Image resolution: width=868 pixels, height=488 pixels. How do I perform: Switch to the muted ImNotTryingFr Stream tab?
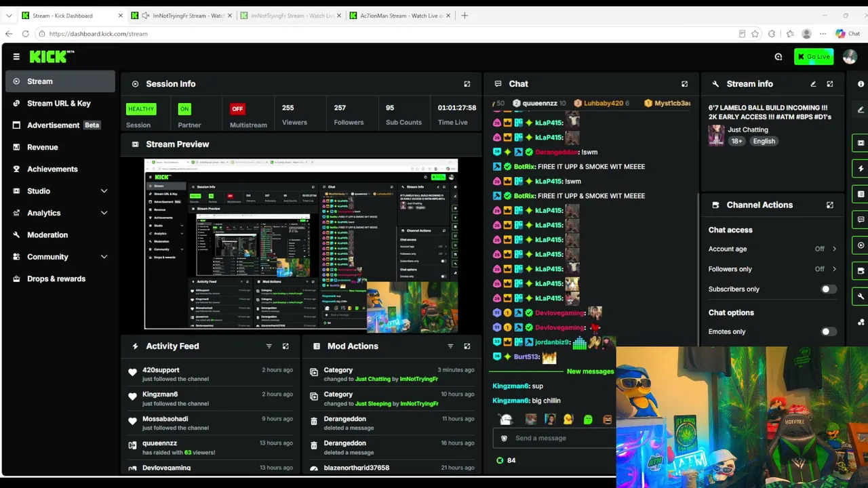click(x=183, y=16)
